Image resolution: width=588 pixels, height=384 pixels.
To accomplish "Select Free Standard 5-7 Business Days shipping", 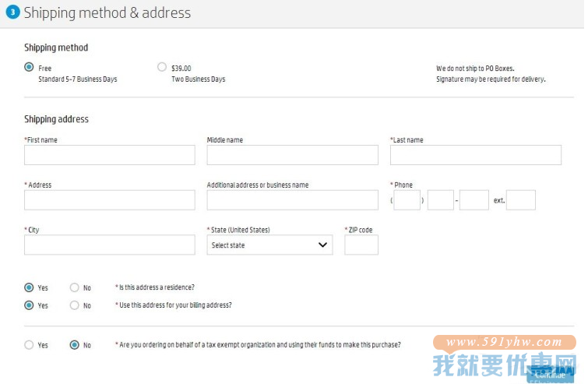I will 29,67.
